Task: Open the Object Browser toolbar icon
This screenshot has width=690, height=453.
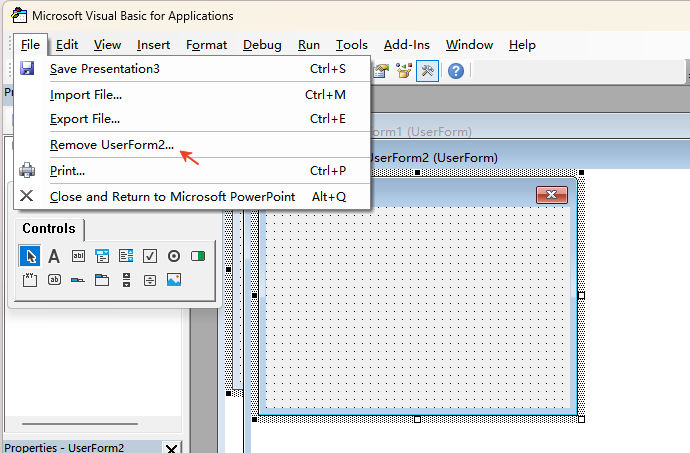Action: pyautogui.click(x=404, y=70)
